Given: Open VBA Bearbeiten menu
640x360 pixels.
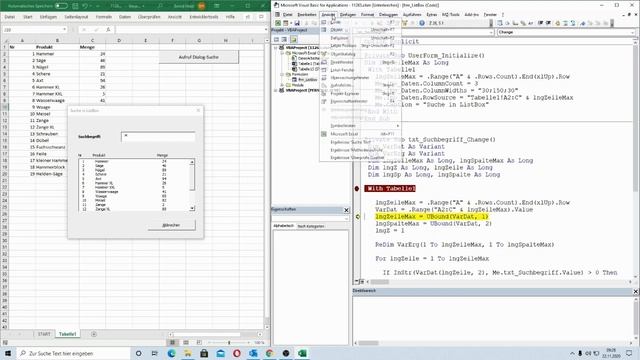Looking at the screenshot, I should pyautogui.click(x=307, y=14).
